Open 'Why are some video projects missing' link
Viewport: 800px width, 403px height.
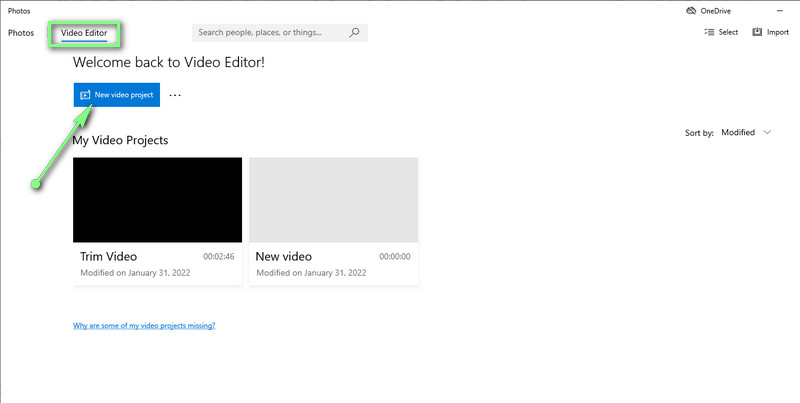pos(144,326)
